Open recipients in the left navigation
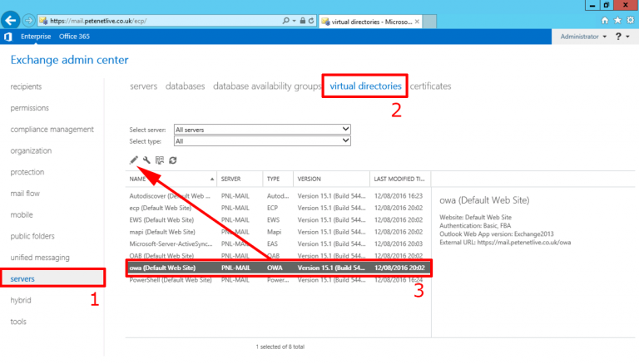Image resolution: width=639 pixels, height=364 pixels. [x=26, y=86]
